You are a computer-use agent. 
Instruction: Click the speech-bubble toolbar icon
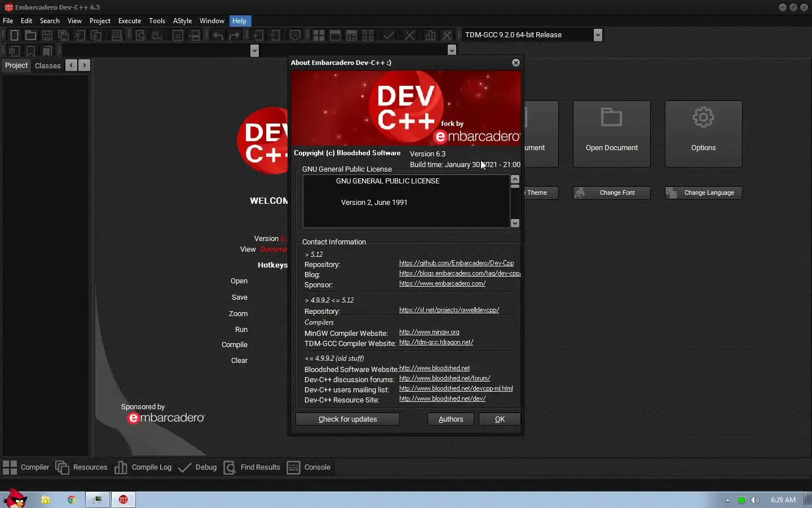pyautogui.click(x=295, y=35)
